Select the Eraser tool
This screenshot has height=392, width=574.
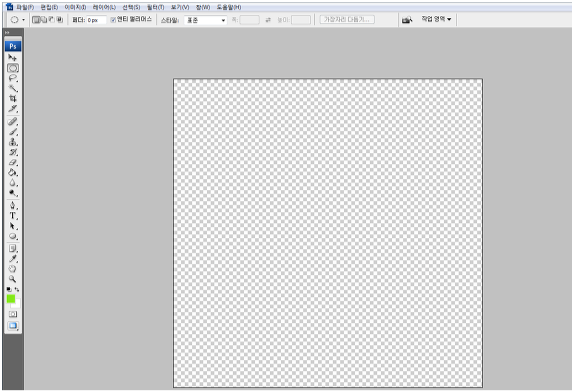(x=13, y=162)
